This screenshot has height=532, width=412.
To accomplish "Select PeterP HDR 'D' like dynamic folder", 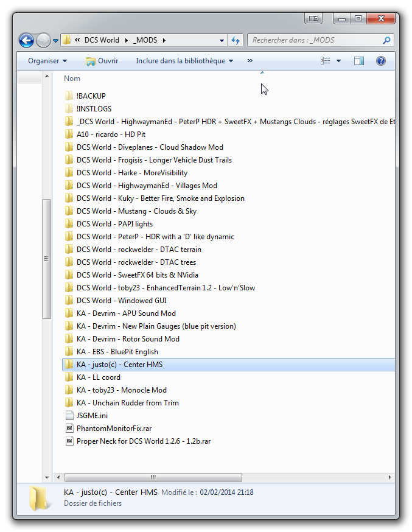I will coord(149,237).
